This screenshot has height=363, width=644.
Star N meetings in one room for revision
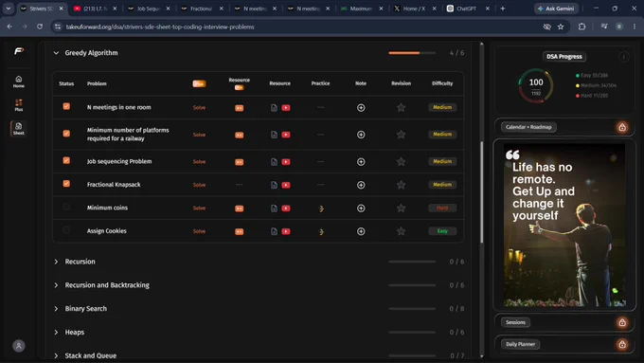(401, 107)
